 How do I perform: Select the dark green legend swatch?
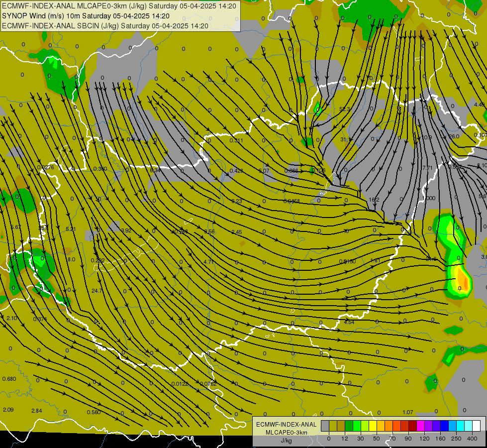(349, 426)
